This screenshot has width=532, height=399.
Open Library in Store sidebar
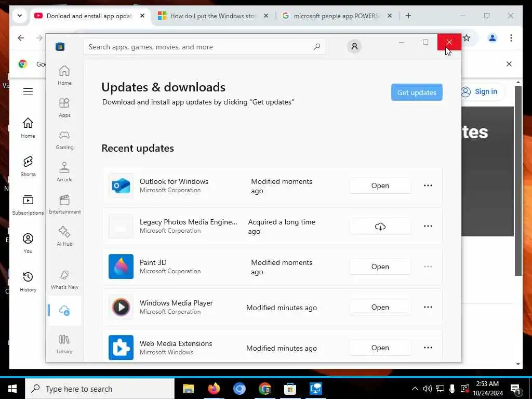pyautogui.click(x=64, y=344)
